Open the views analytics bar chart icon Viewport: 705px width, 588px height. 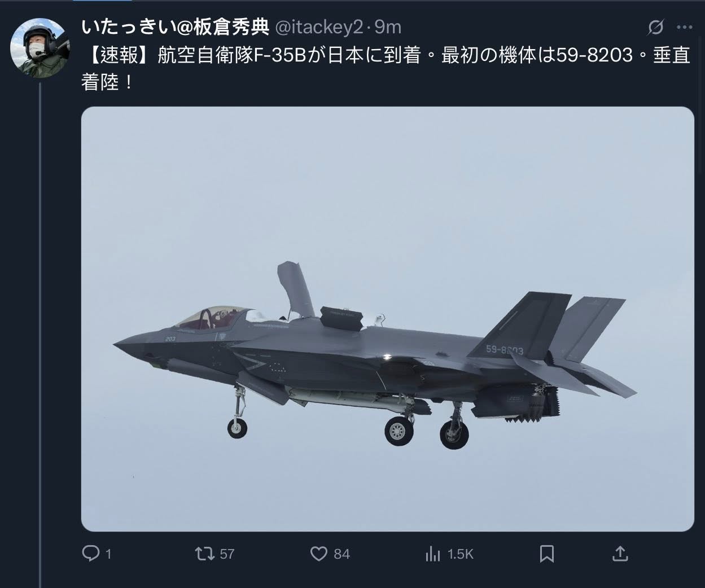pyautogui.click(x=432, y=554)
